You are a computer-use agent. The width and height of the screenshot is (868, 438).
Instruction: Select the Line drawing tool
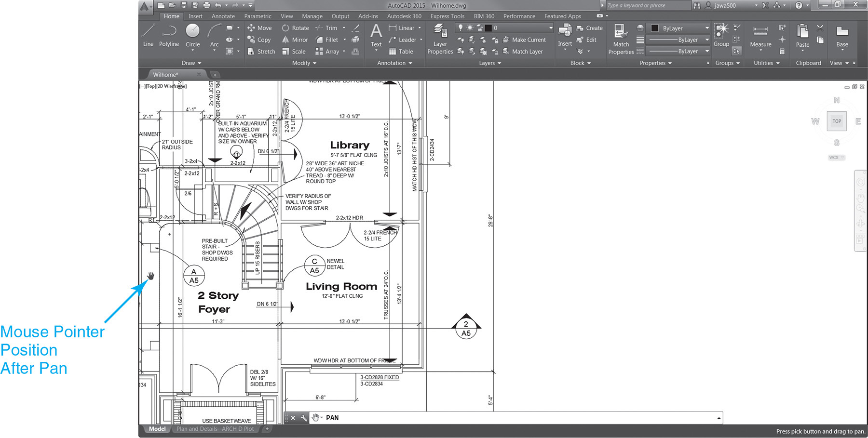coord(148,35)
